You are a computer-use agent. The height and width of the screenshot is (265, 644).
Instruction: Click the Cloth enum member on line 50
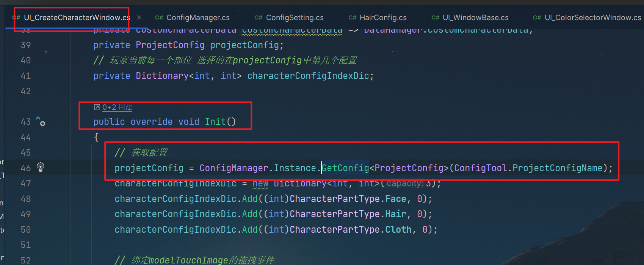(x=398, y=230)
